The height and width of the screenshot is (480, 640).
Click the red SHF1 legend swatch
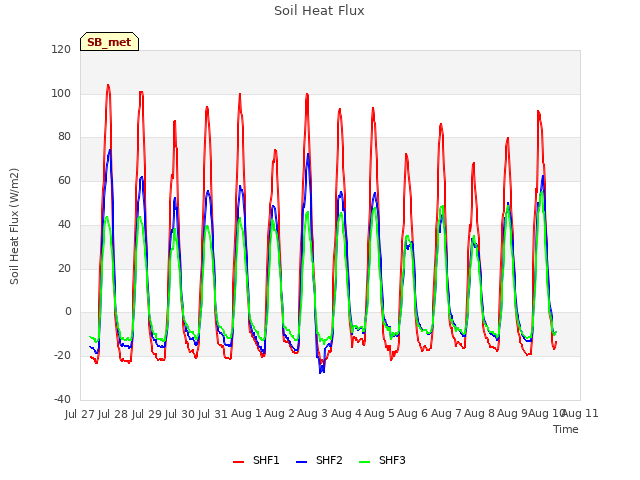pyautogui.click(x=238, y=462)
